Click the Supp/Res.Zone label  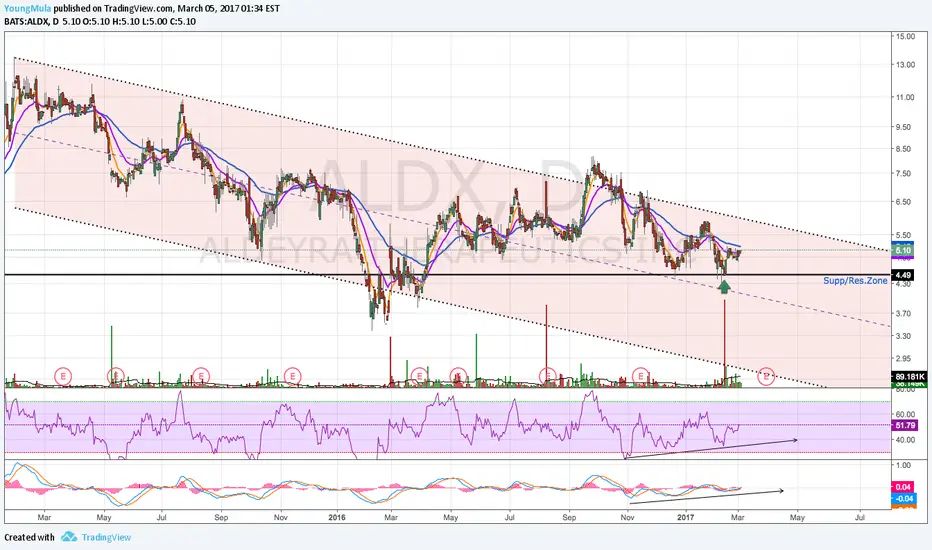(x=855, y=281)
